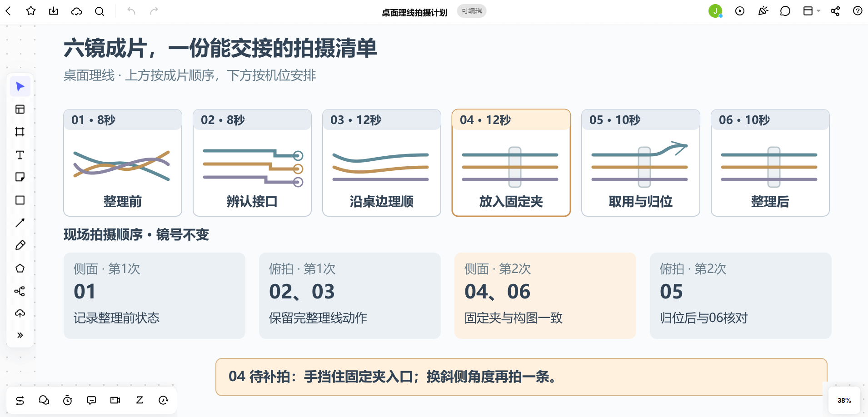Click the share icon
The image size is (868, 417).
point(835,11)
